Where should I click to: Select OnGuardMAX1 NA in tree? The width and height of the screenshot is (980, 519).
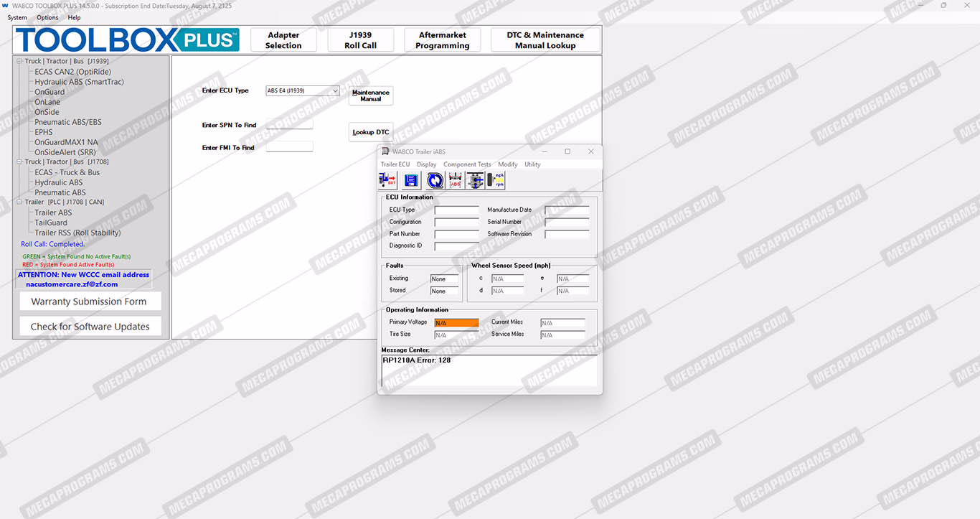[x=66, y=142]
